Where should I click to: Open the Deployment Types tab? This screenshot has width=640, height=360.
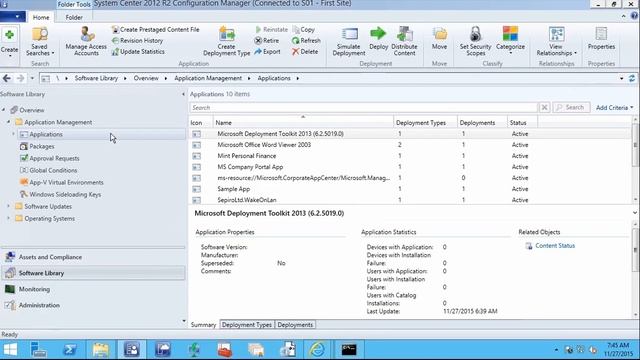247,324
